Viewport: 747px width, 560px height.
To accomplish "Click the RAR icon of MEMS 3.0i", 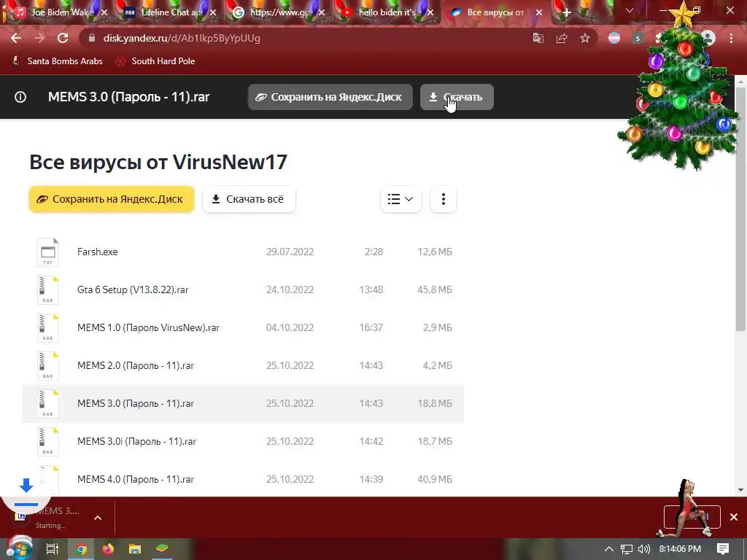I will pyautogui.click(x=48, y=441).
